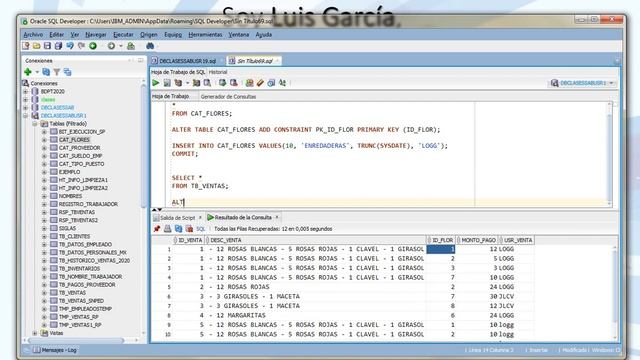Click the Rollback icon in worksheet toolbar
640x360 pixels.
tap(234, 83)
